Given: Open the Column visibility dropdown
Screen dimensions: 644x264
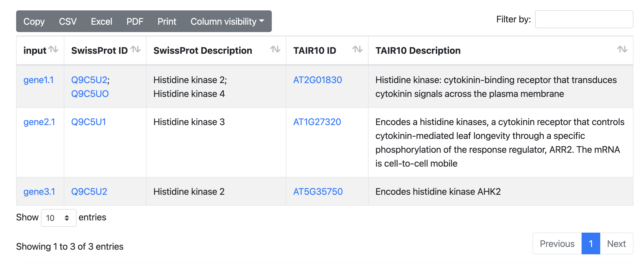Looking at the screenshot, I should [x=227, y=21].
